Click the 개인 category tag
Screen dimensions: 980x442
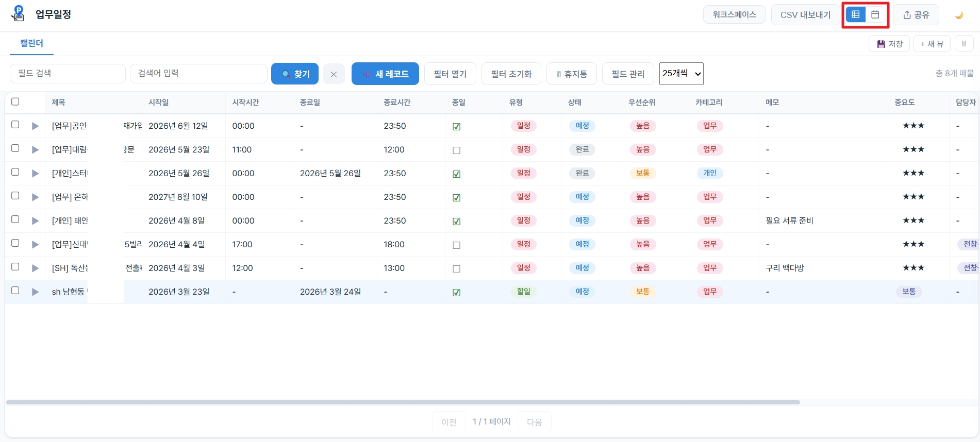(x=710, y=173)
